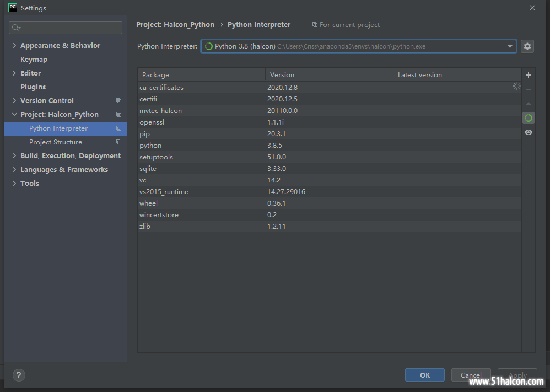Viewport: 550px width, 392px height.
Task: Select the vs2015_runtime package row
Action: [x=329, y=192]
